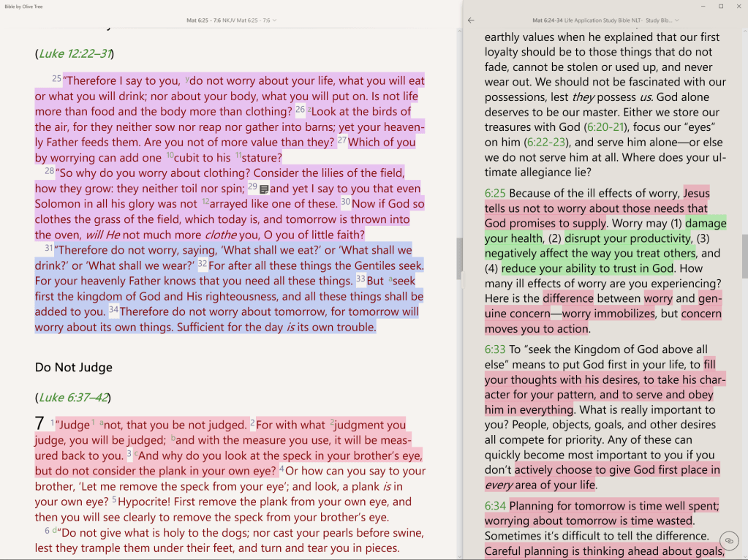Open footnote 12 before the word arrayed
The height and width of the screenshot is (560, 748).
click(x=205, y=201)
